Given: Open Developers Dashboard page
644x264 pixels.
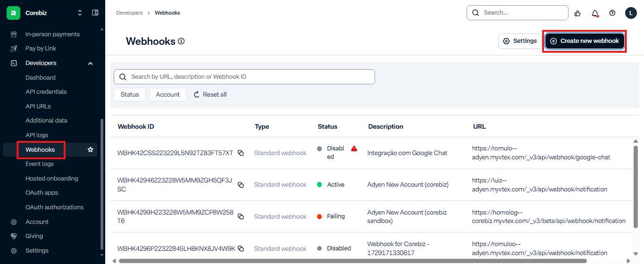Looking at the screenshot, I should click(x=41, y=77).
